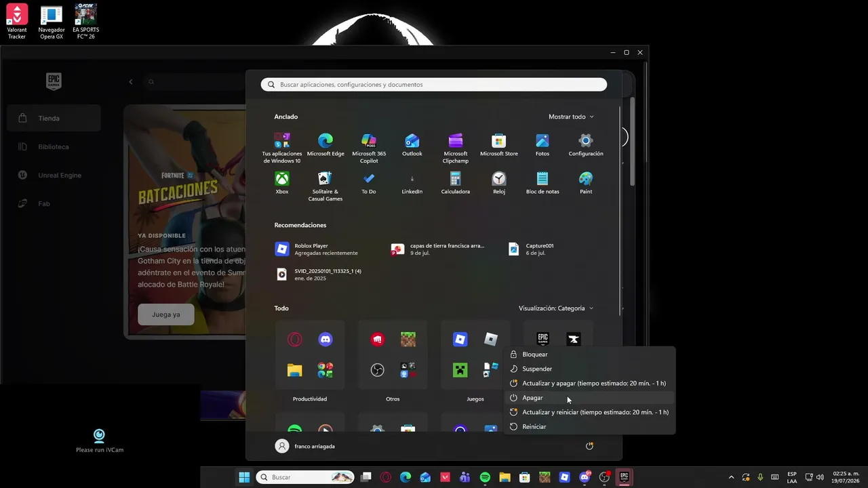Open Valorant Tracker desktop shortcut

17,22
